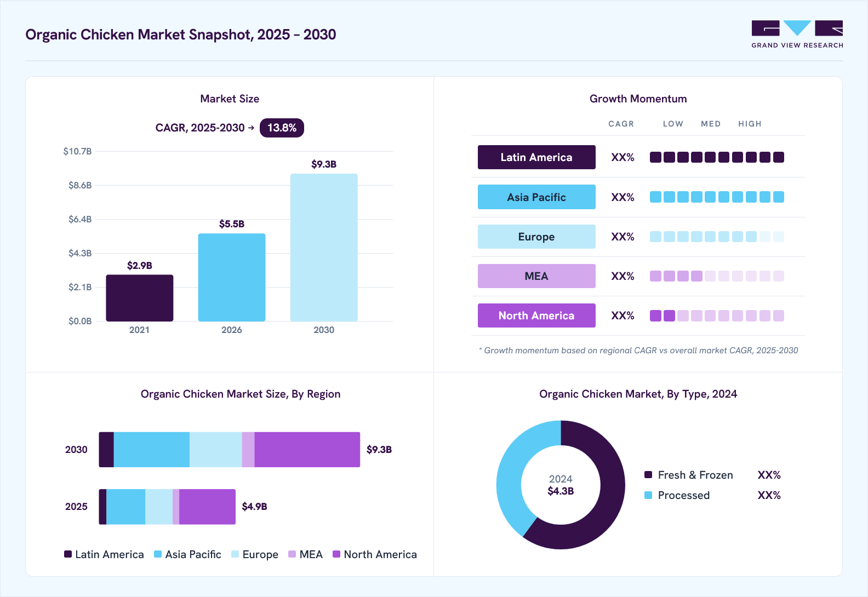Click the Europe legend swatch

(x=235, y=554)
